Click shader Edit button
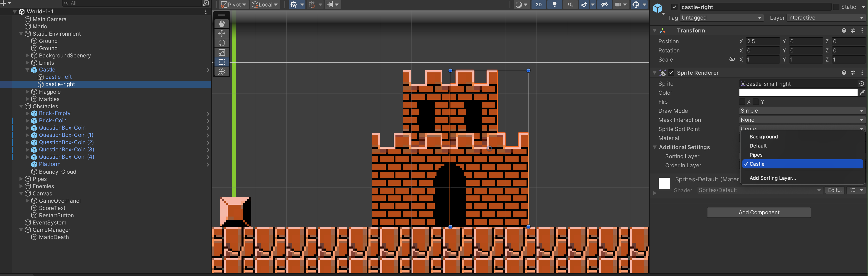868x276 pixels. [x=835, y=190]
